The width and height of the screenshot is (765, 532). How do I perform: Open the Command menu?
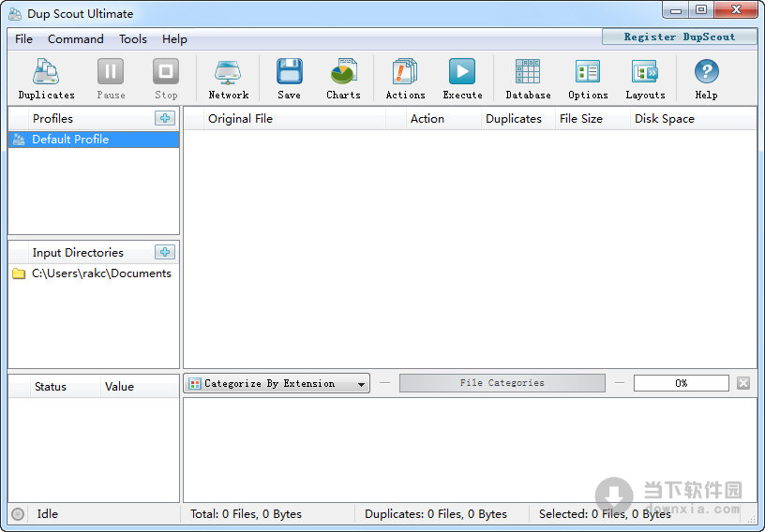click(76, 39)
